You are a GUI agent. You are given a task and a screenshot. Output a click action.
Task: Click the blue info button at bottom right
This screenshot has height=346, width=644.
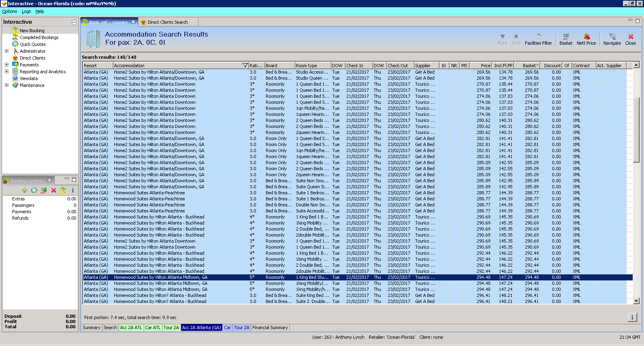pyautogui.click(x=632, y=317)
